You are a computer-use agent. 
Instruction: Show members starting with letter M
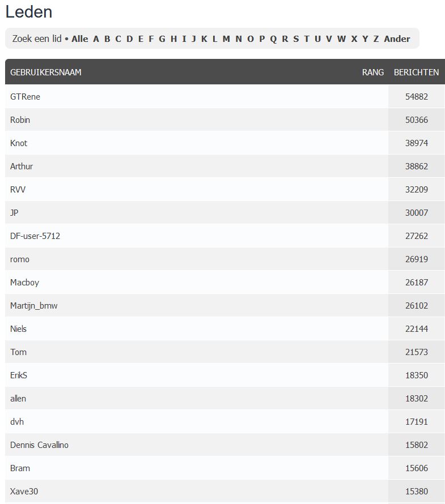tap(226, 39)
